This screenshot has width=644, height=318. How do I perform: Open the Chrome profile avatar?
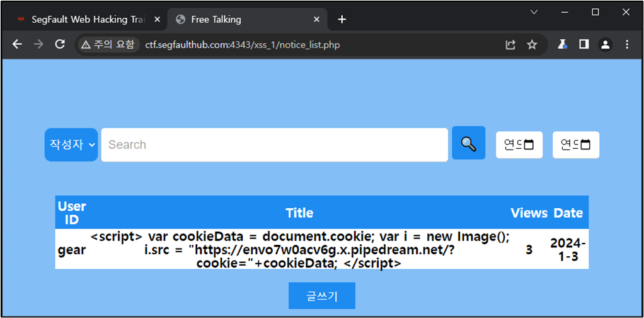click(x=606, y=44)
